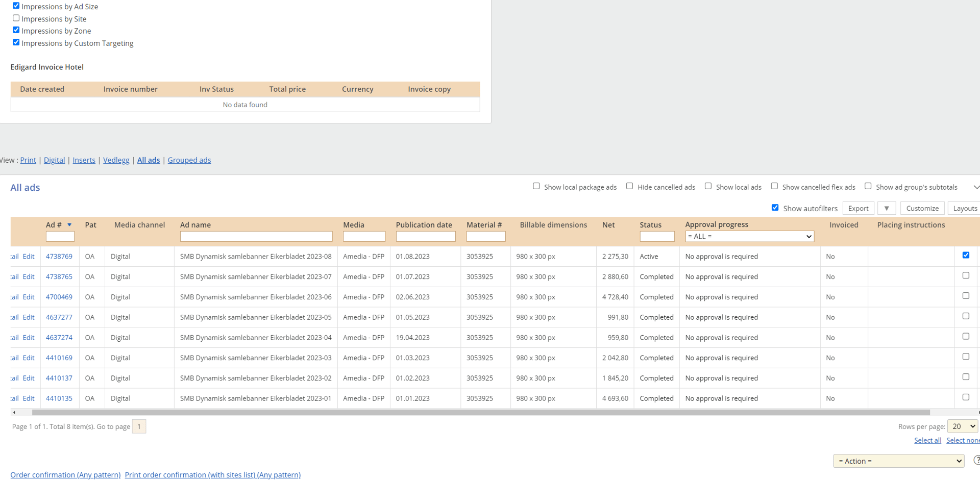Click the Net column header
The width and height of the screenshot is (980, 481).
tap(608, 225)
